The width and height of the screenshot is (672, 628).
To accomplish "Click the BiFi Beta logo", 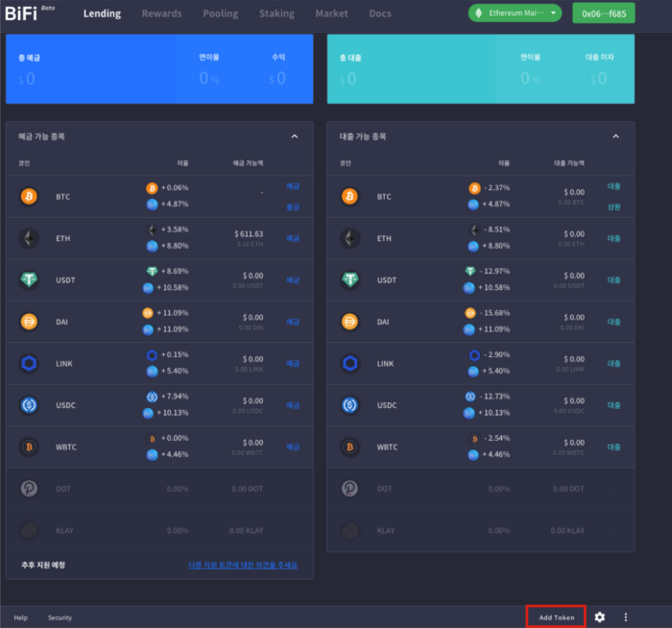I will [x=29, y=13].
